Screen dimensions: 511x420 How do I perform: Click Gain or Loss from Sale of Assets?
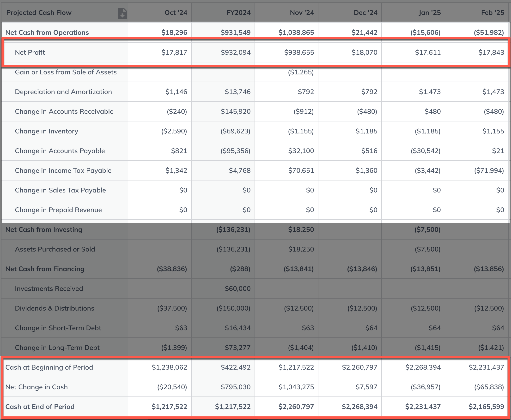(66, 72)
